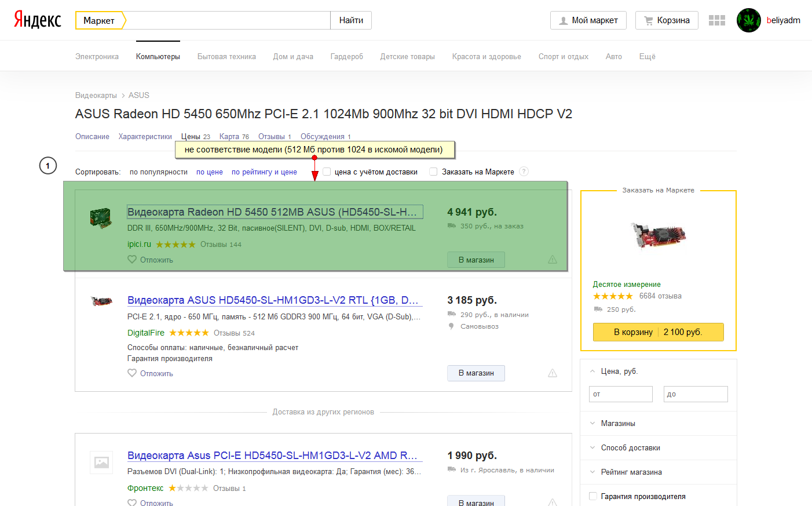Click the help question mark next to Заказать на Маркете
Image resolution: width=812 pixels, height=506 pixels.
524,172
